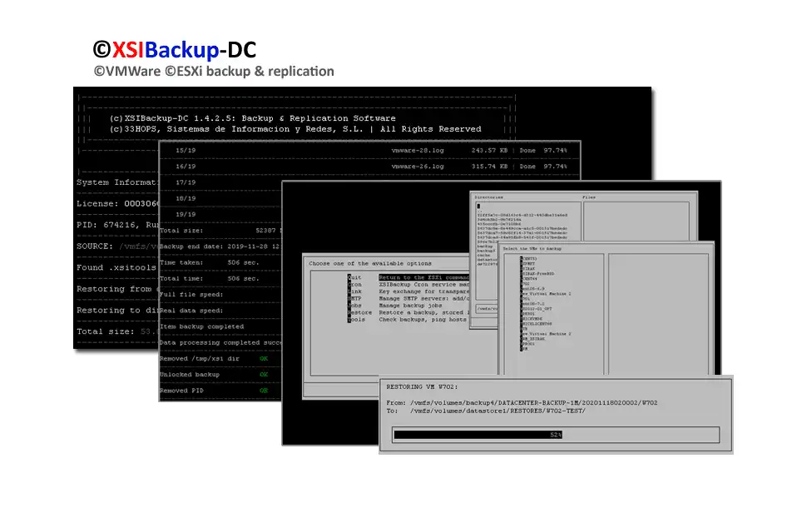Image resolution: width=812 pixels, height=508 pixels.
Task: Click the 'System Informat' heading in back terminal
Action: (x=117, y=182)
